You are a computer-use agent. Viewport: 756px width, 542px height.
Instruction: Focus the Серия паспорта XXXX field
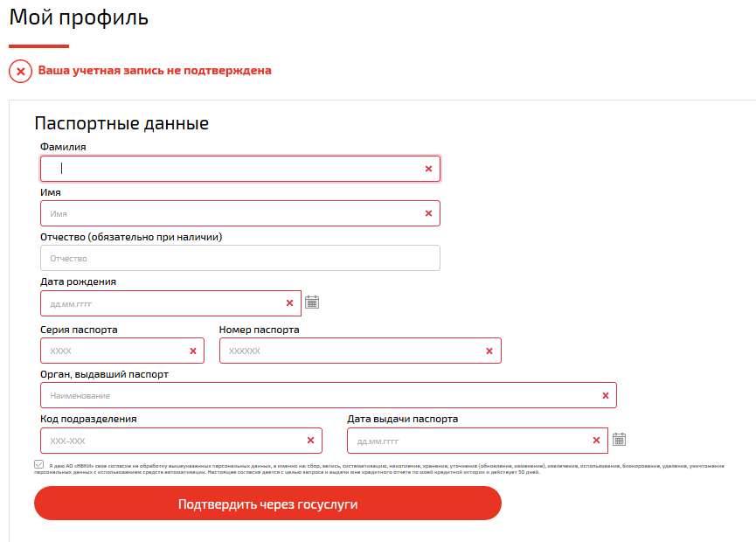[122, 351]
